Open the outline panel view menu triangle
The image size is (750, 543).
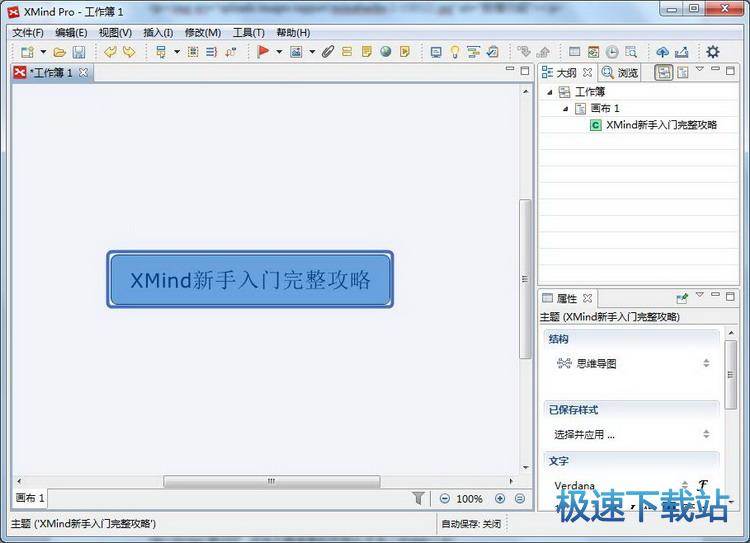[699, 69]
